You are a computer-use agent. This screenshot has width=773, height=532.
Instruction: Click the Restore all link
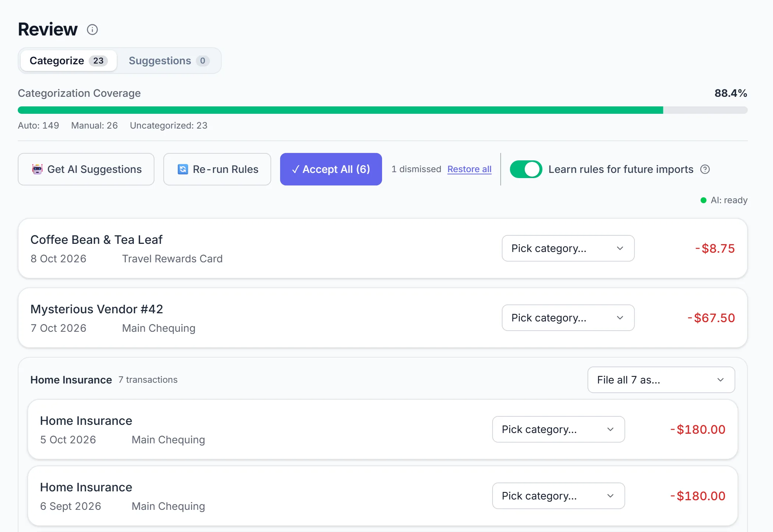[469, 169]
